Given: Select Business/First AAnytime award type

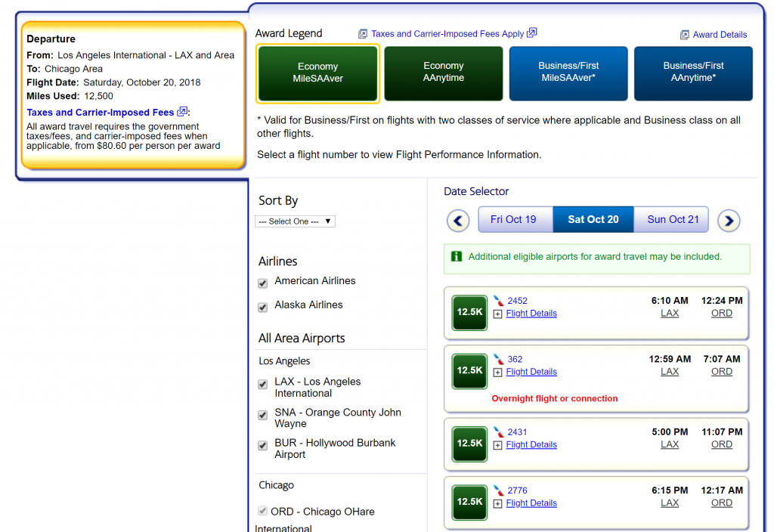Looking at the screenshot, I should click(x=693, y=73).
